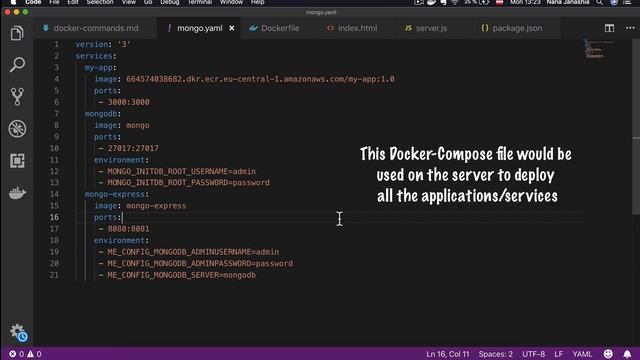Click the amazonaws image URL on line 4
The height and width of the screenshot is (360, 640).
coord(260,79)
